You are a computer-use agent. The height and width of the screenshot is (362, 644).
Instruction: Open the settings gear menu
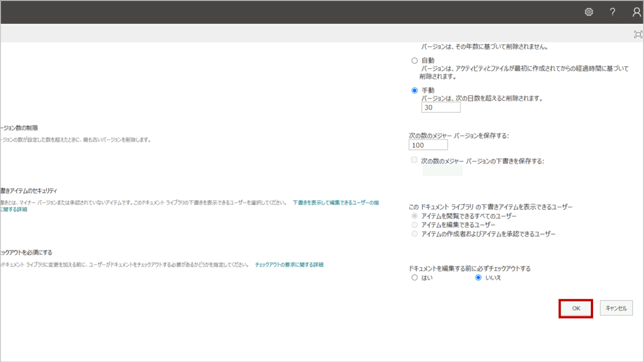[x=589, y=12]
